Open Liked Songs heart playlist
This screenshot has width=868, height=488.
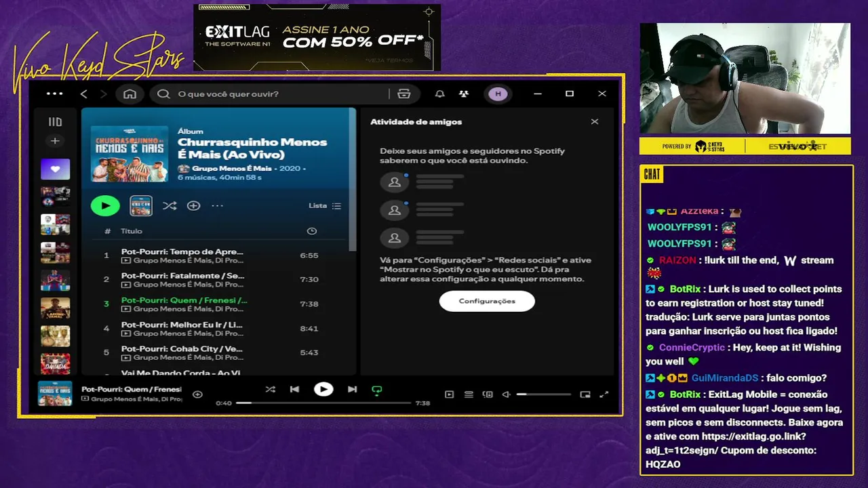click(55, 169)
